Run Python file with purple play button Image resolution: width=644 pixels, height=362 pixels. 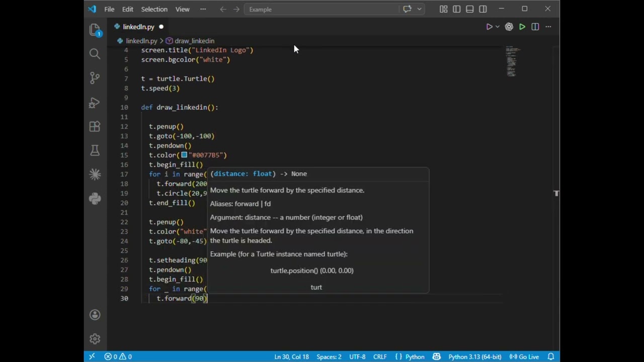click(x=489, y=27)
